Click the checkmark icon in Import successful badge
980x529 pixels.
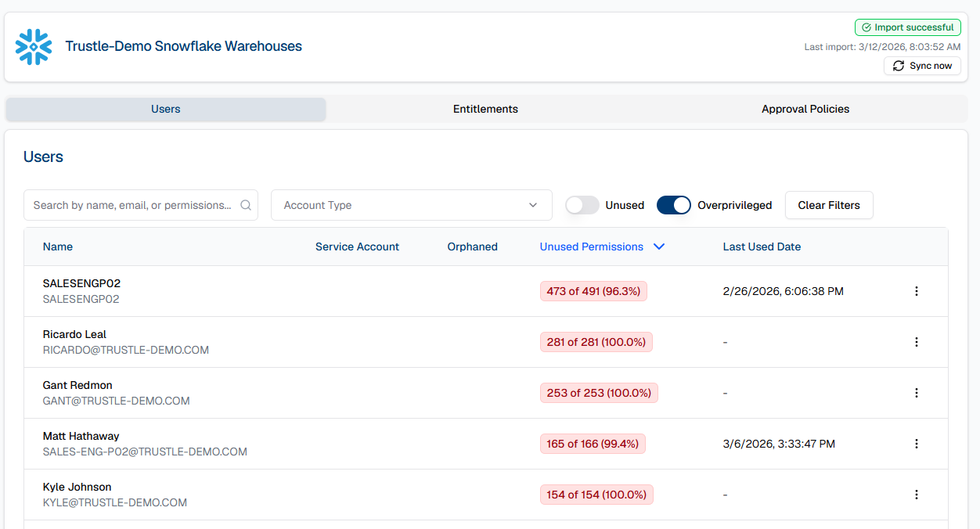(867, 27)
